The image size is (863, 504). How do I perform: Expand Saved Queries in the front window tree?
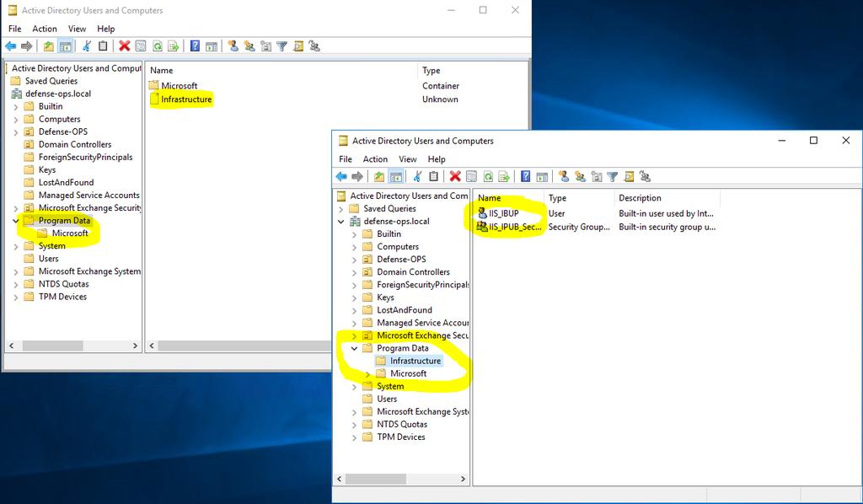341,209
